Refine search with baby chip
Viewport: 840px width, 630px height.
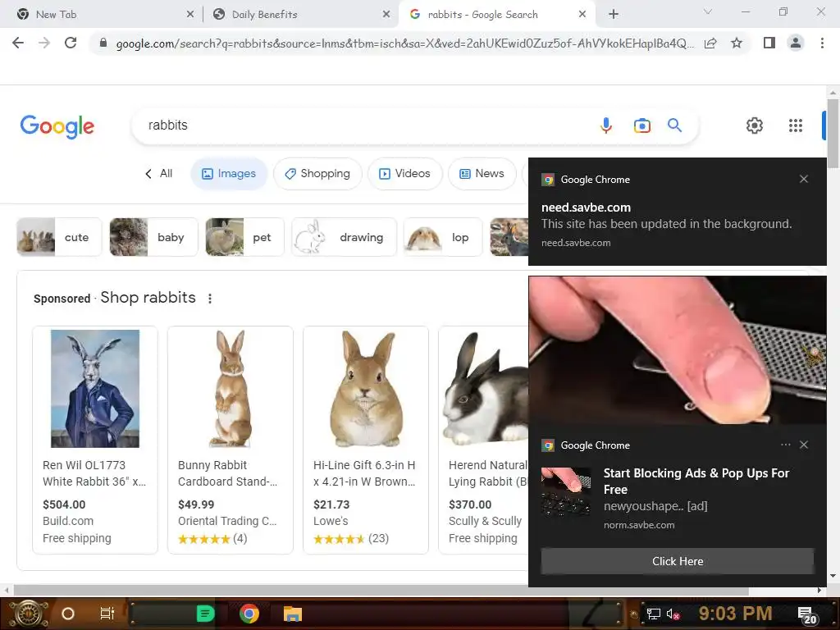[153, 237]
